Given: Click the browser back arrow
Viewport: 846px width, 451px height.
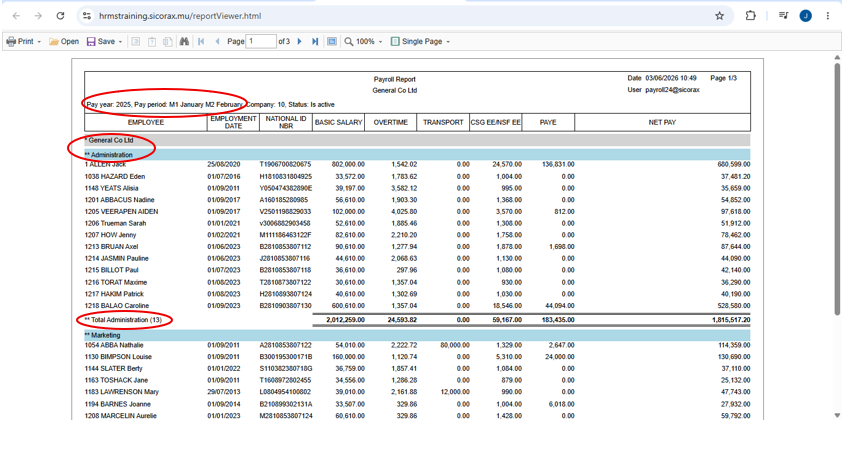Looking at the screenshot, I should tap(16, 16).
